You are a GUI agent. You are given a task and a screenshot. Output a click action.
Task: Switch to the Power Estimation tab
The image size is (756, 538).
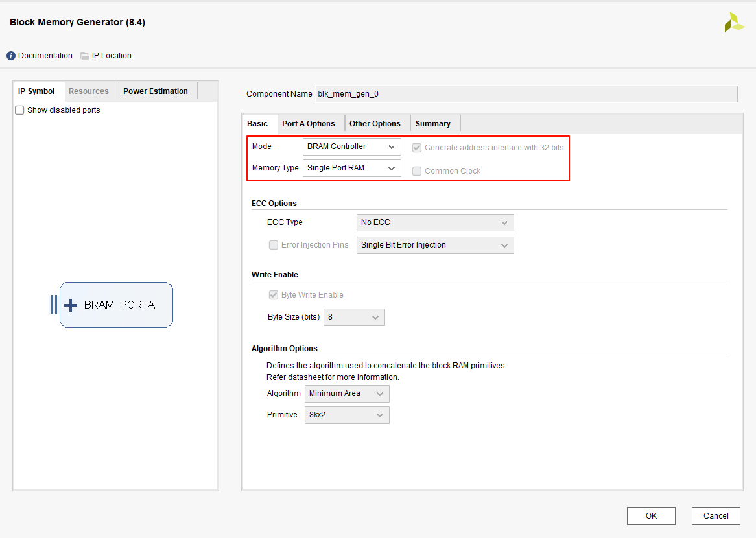156,91
